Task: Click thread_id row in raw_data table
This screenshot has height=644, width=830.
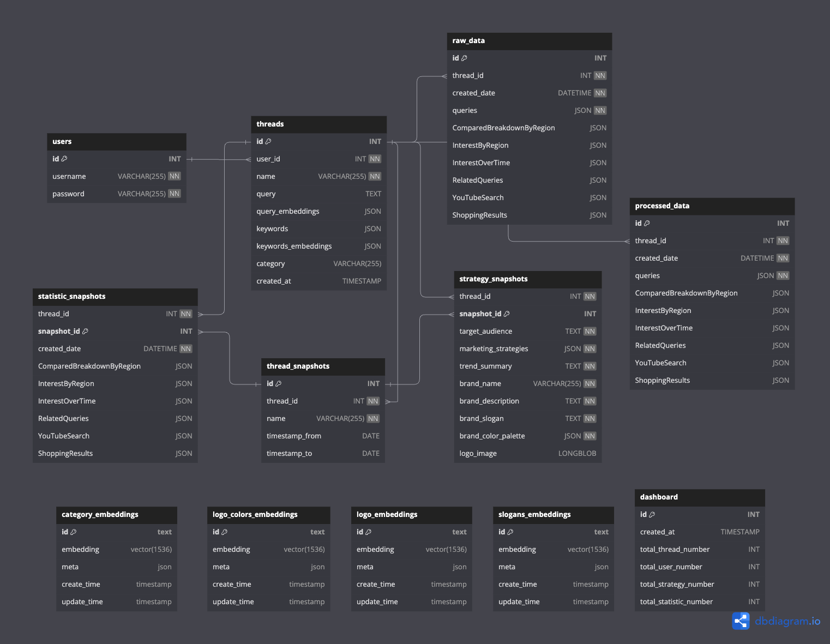Action: (530, 76)
